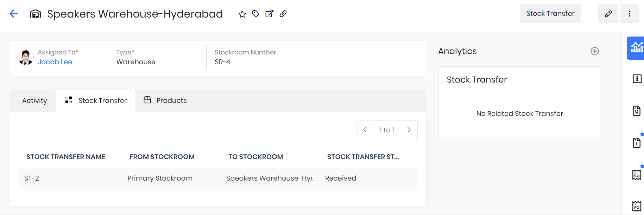
Task: Open the Info panel from right sidebar
Action: pos(636,79)
